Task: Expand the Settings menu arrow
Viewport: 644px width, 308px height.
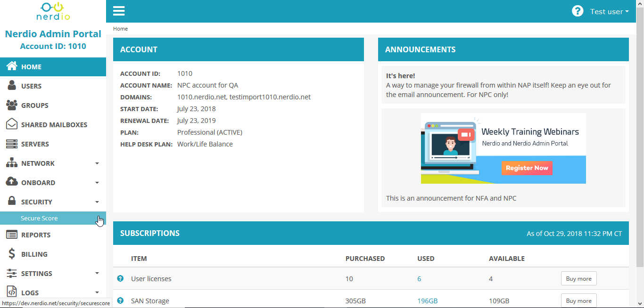Action: (97, 274)
